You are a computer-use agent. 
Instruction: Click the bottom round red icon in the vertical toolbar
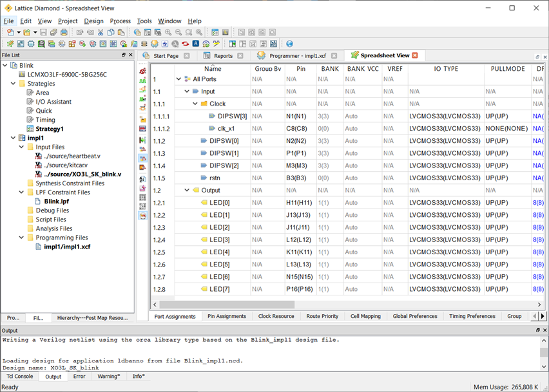(142, 216)
